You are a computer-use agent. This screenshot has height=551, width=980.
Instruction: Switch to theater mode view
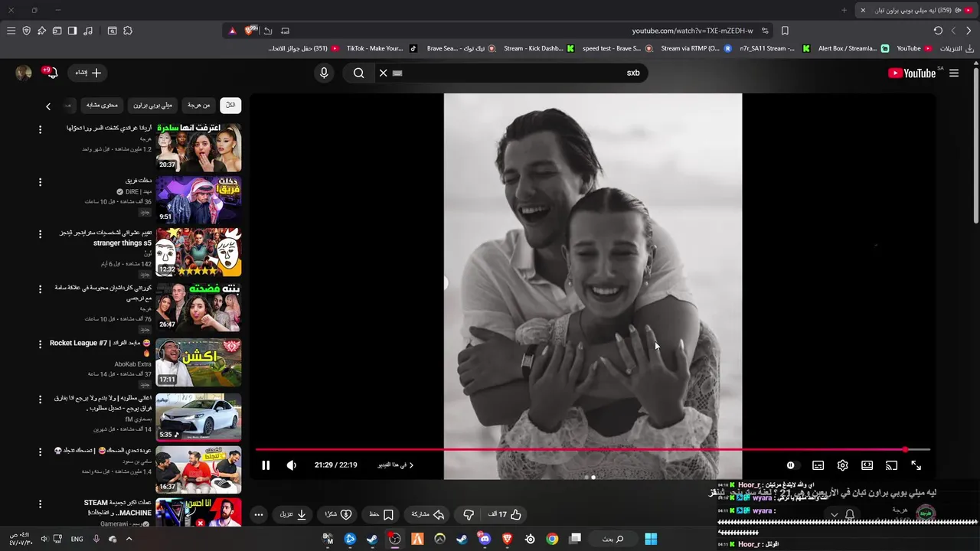tap(867, 465)
